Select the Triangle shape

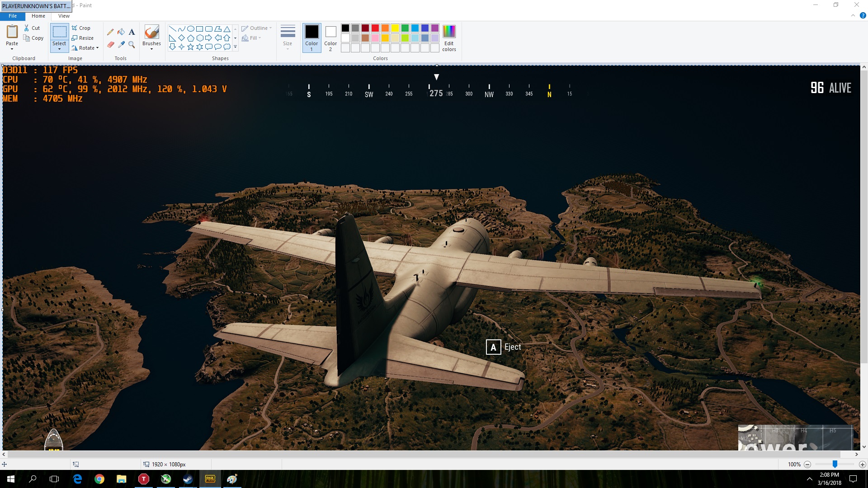227,29
